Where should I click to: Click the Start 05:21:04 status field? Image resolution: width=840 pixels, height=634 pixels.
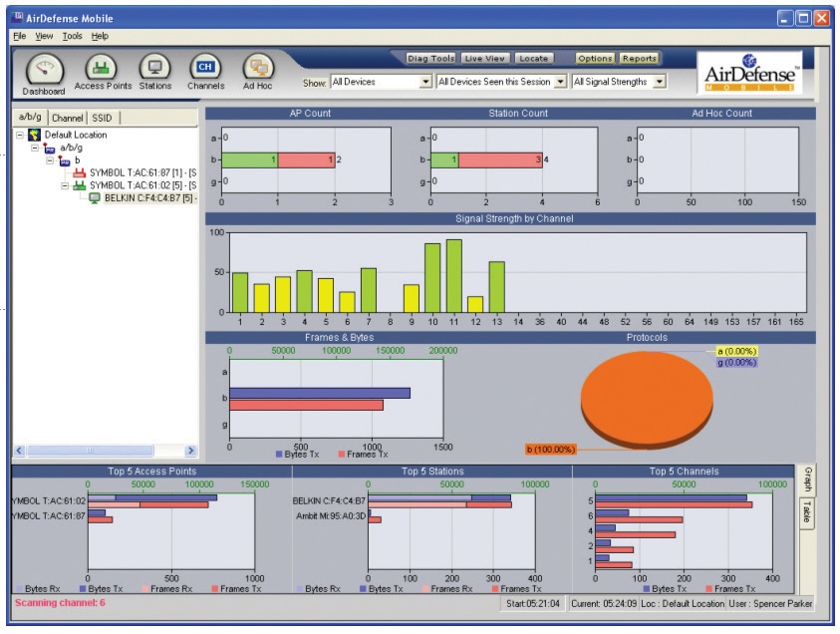pyautogui.click(x=532, y=603)
